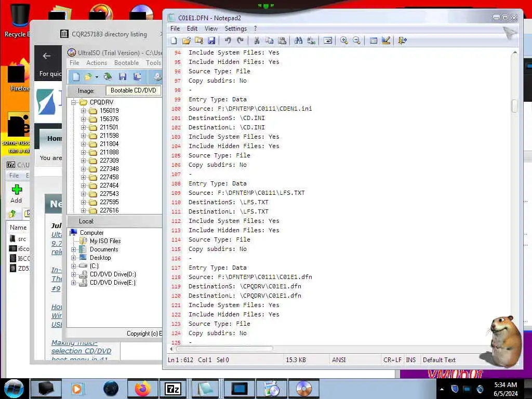Viewport: 532px width, 399px height.
Task: Click the Save floppy icon in UltraISO toolbar
Action: coord(123,77)
